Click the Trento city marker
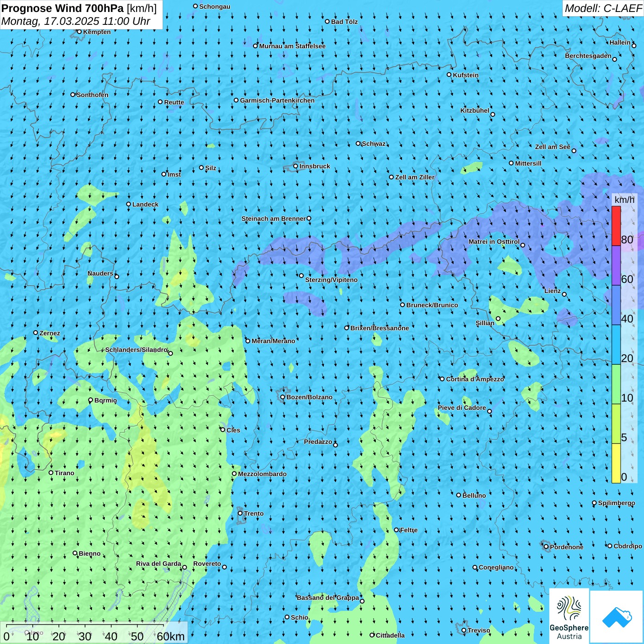Image resolution: width=644 pixels, height=644 pixels. (x=240, y=513)
